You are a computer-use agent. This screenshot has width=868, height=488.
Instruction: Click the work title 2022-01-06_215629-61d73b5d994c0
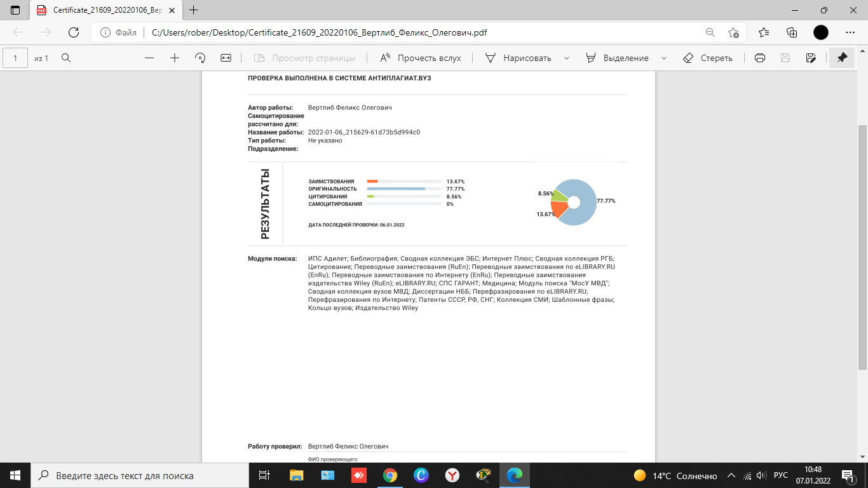[x=364, y=132]
